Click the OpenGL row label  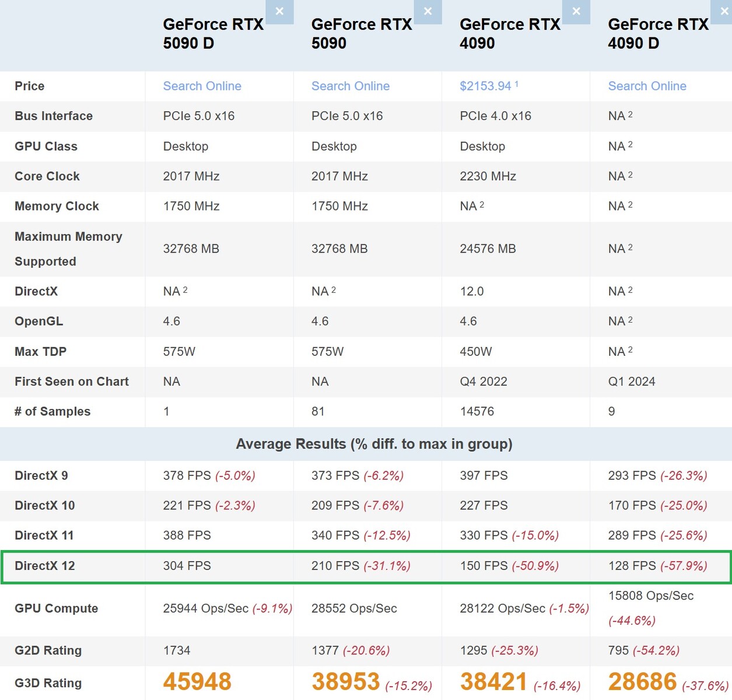tap(39, 321)
